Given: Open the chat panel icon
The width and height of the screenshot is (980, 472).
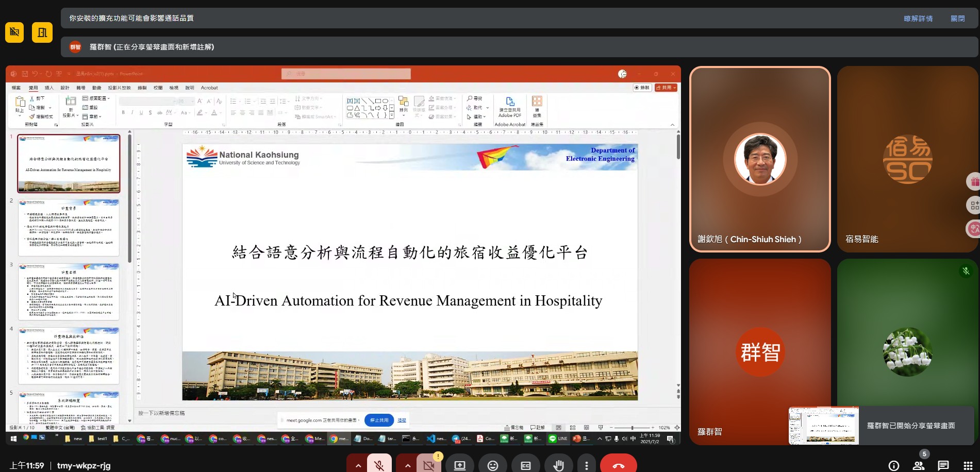Looking at the screenshot, I should tap(943, 465).
